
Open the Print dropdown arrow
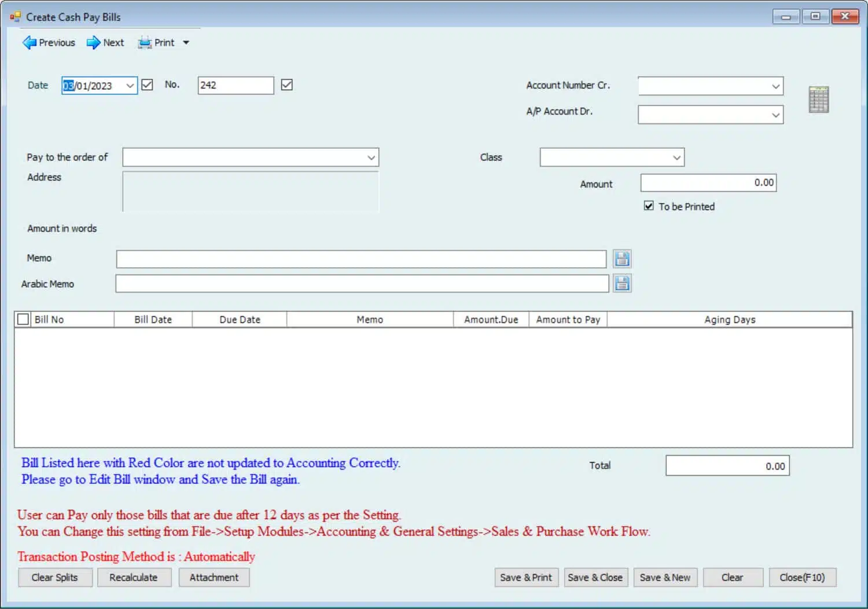tap(186, 43)
